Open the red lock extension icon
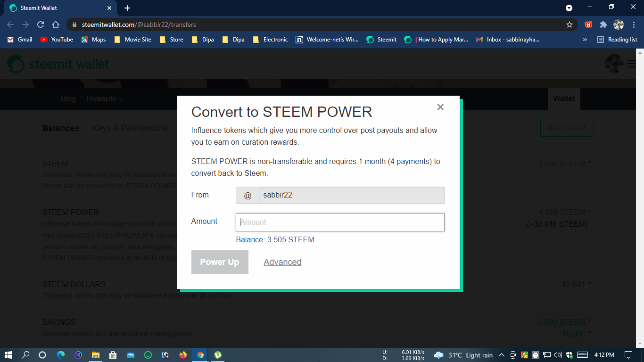The width and height of the screenshot is (644, 362). [588, 25]
